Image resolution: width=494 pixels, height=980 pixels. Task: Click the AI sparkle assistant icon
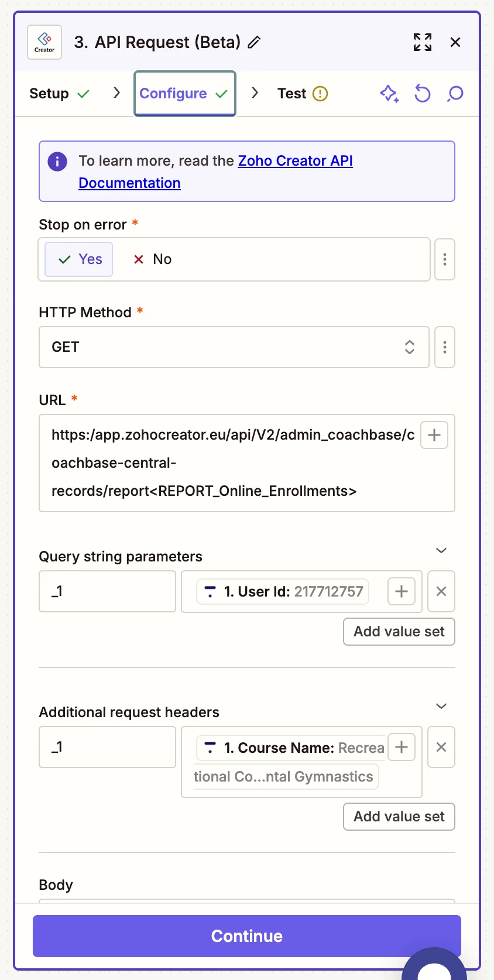[389, 94]
